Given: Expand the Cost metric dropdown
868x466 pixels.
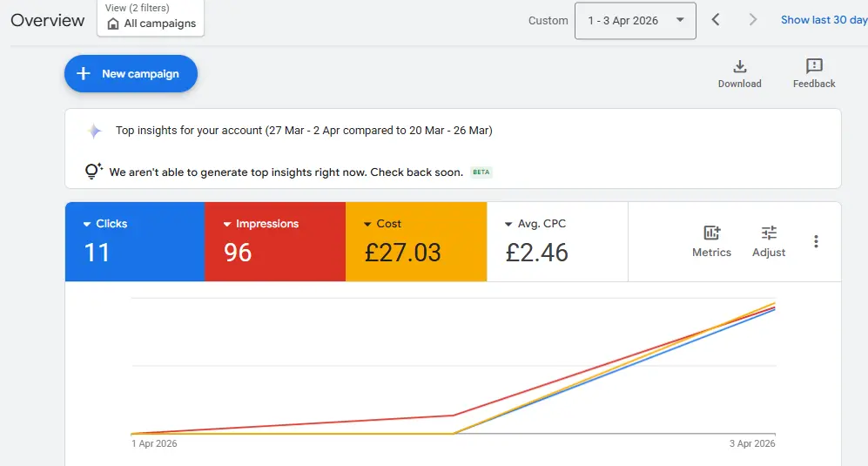Looking at the screenshot, I should (x=367, y=224).
